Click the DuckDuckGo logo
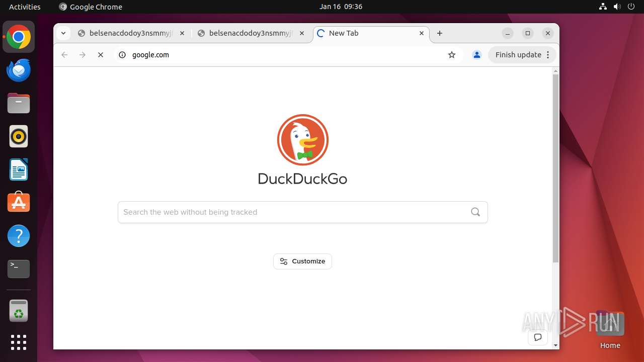The height and width of the screenshot is (362, 644). pyautogui.click(x=302, y=150)
